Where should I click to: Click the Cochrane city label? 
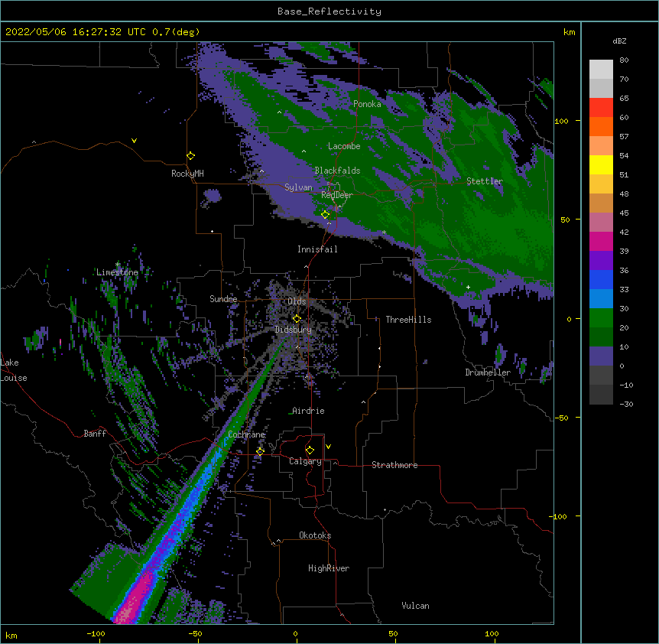pyautogui.click(x=246, y=434)
